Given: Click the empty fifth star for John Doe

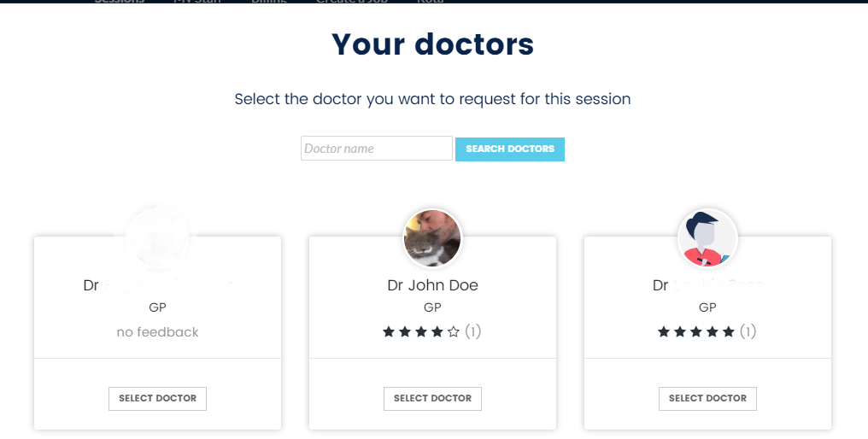Looking at the screenshot, I should click(454, 331).
